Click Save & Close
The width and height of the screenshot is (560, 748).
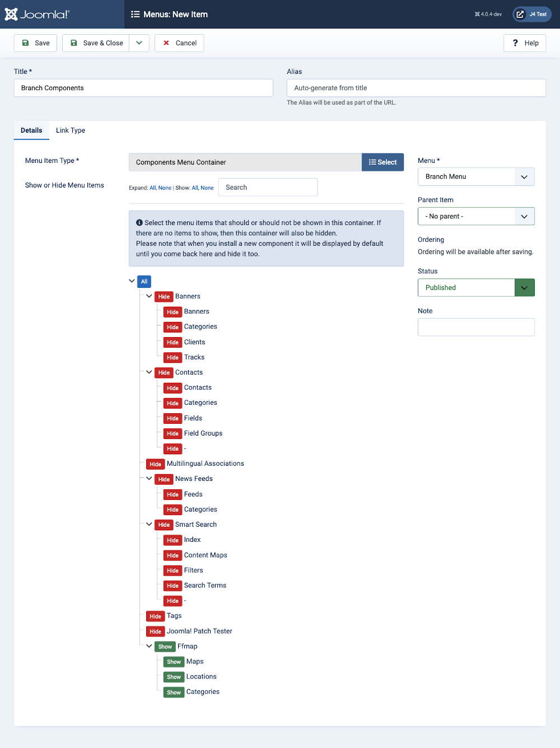pyautogui.click(x=101, y=43)
